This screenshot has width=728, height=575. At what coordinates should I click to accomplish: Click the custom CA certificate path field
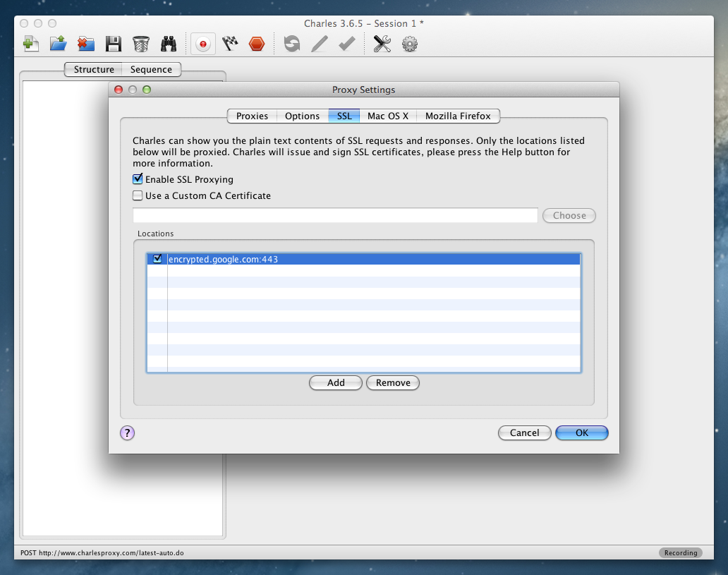pyautogui.click(x=335, y=215)
